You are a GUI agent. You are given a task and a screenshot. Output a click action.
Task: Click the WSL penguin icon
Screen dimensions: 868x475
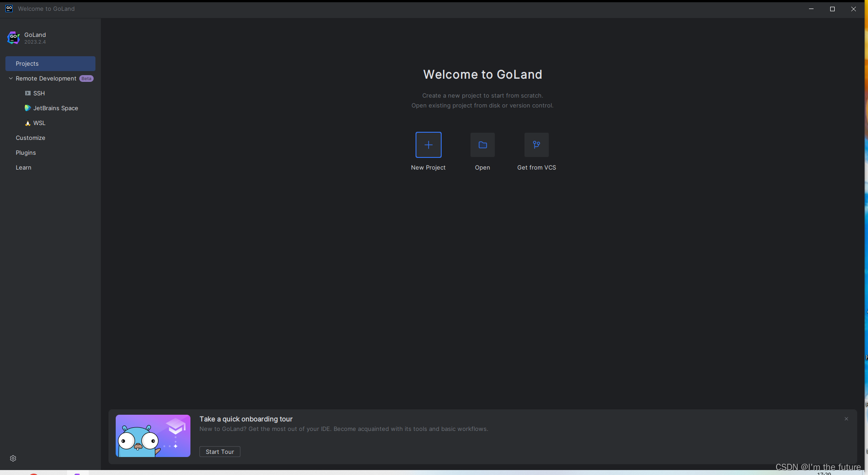28,123
